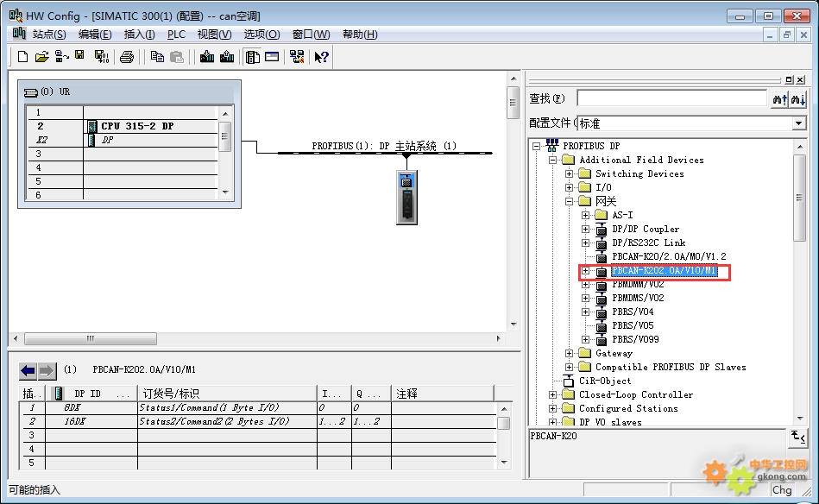Screen dimensions: 819x504
Task: Click the Save and Compile icon
Action: click(x=101, y=57)
